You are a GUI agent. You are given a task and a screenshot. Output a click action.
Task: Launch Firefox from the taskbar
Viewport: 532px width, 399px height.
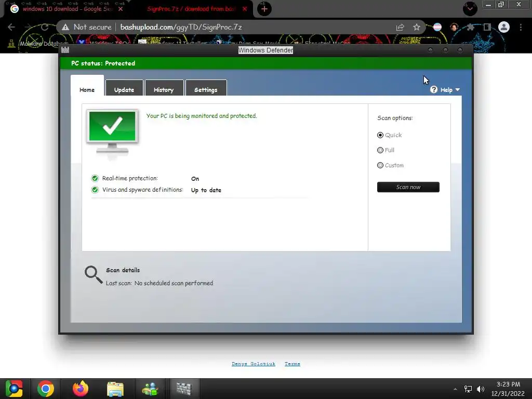click(81, 389)
